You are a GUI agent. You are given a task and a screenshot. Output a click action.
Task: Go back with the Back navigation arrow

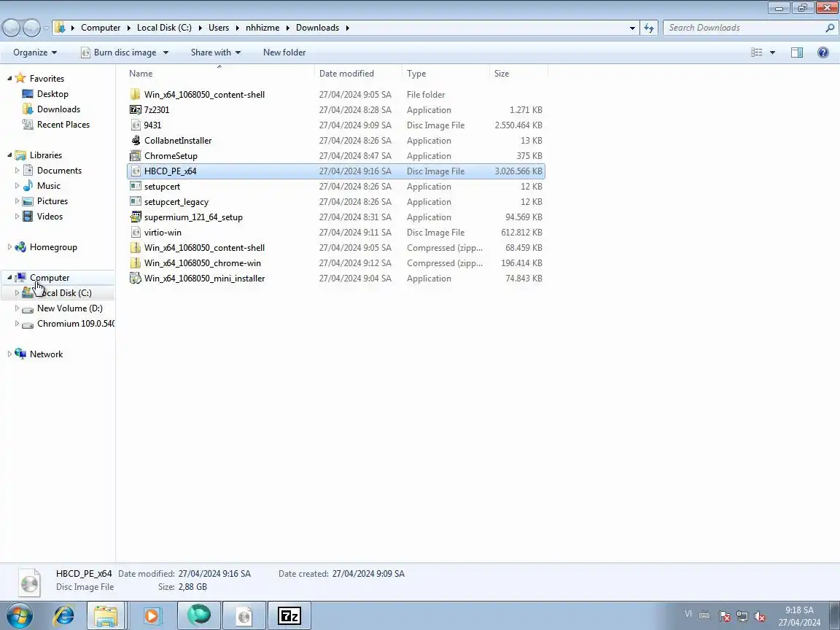point(12,27)
